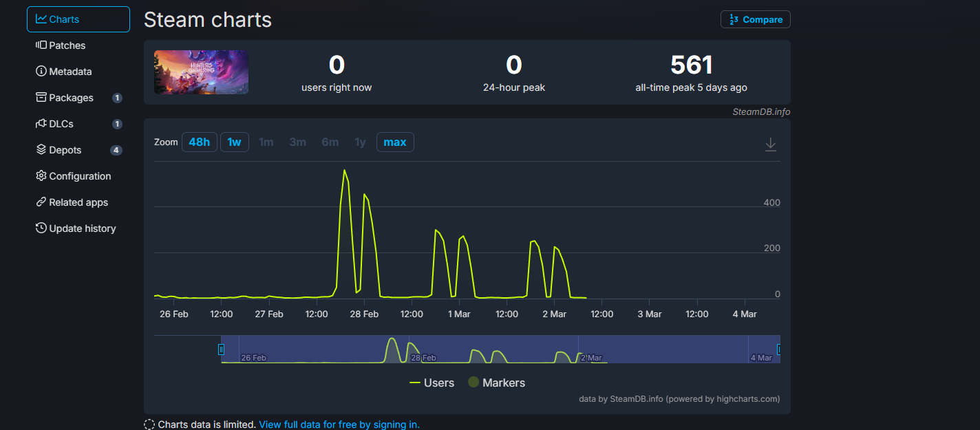This screenshot has width=980, height=430.
Task: Click the game header thumbnail image
Action: [x=201, y=72]
